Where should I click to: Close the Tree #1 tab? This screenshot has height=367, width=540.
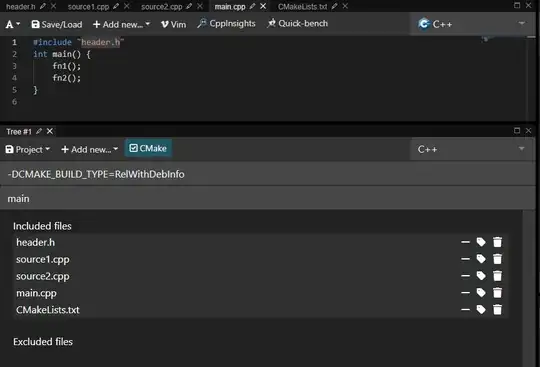50,131
